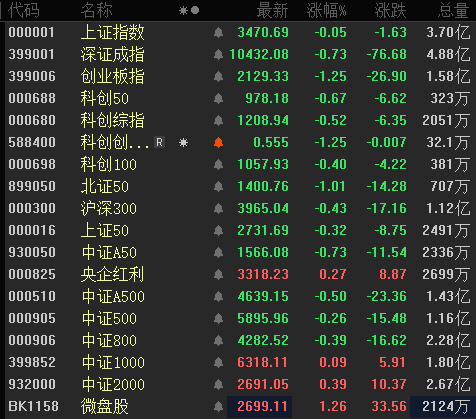Click code 588400
The image size is (476, 419).
(x=32, y=143)
